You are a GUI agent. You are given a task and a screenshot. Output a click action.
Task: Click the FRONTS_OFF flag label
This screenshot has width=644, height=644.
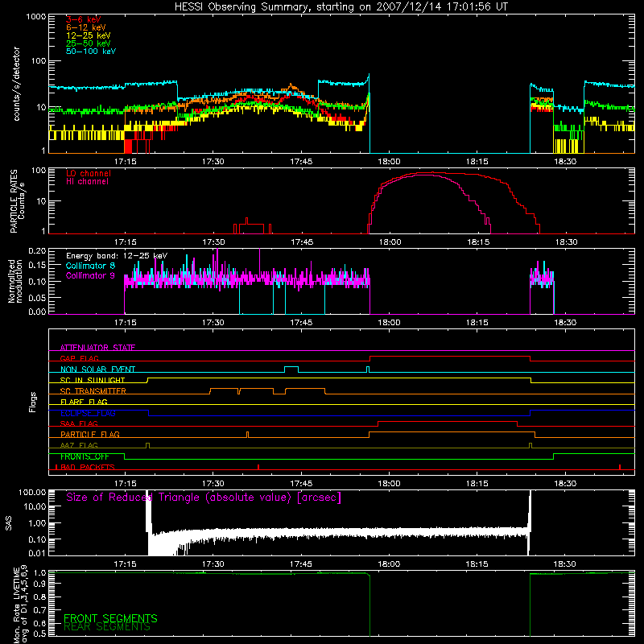click(85, 456)
